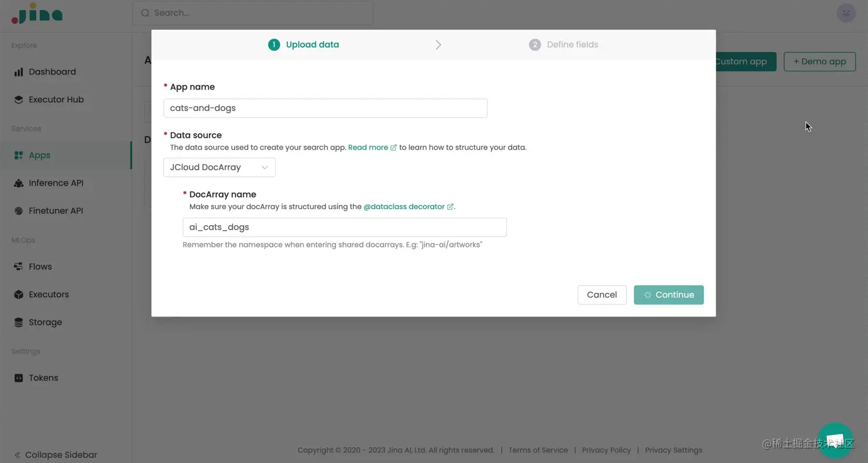This screenshot has width=868, height=463.
Task: Edit the App name field
Action: click(325, 108)
